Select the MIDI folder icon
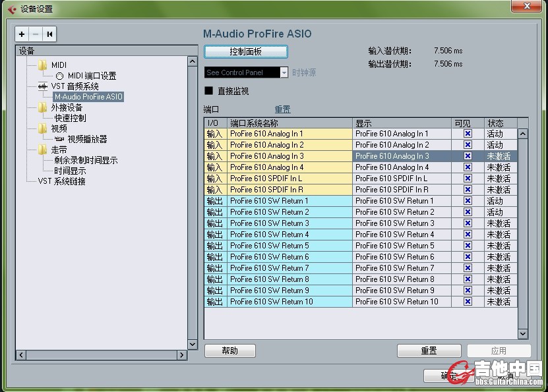 (43, 65)
